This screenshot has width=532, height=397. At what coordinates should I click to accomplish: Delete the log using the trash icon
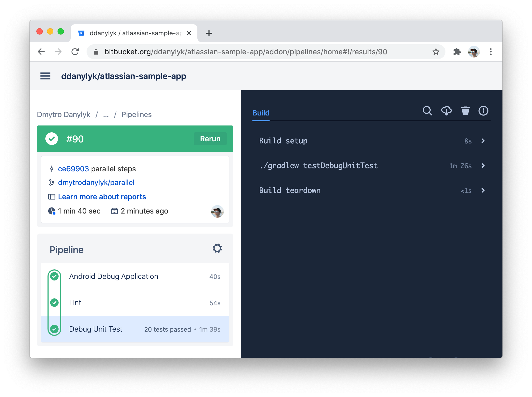pyautogui.click(x=465, y=111)
